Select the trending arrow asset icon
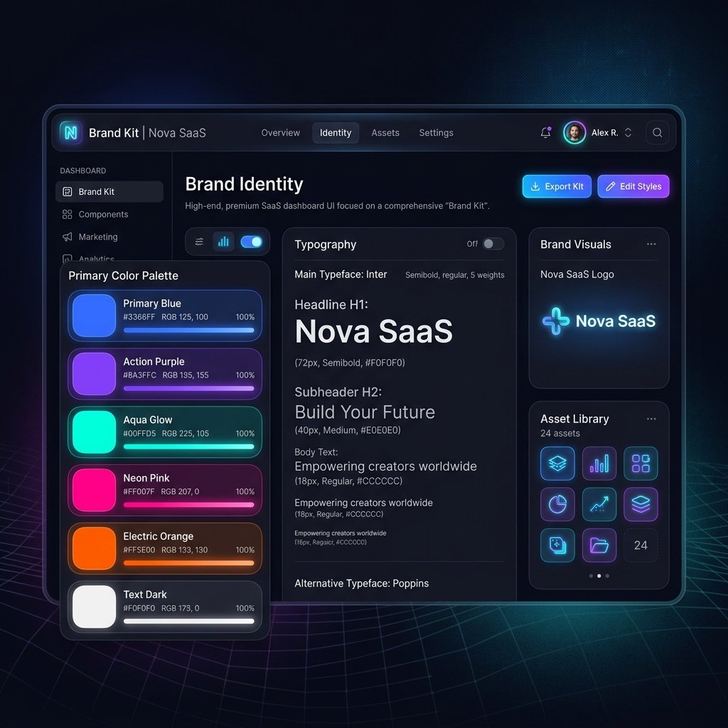 pos(599,505)
